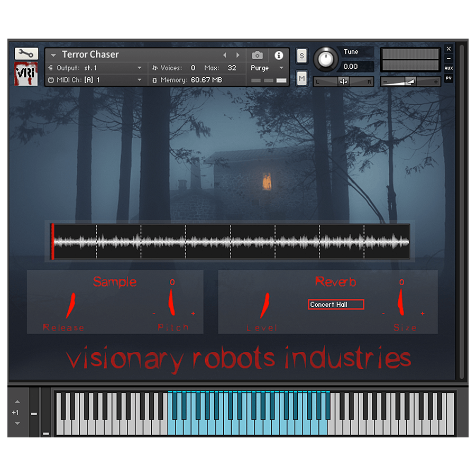This screenshot has width=476, height=476.
Task: Mute the instrument with the M button
Action: coord(301,79)
